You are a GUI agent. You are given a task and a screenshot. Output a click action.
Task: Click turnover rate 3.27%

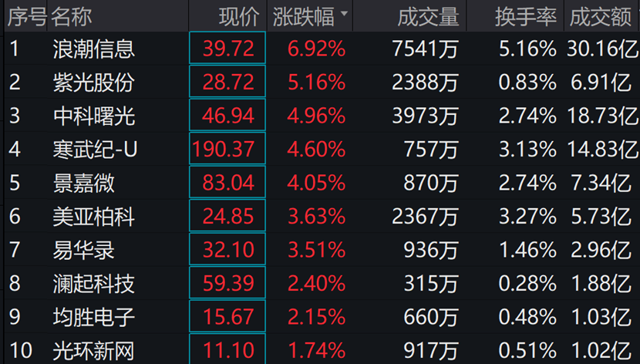point(527,216)
